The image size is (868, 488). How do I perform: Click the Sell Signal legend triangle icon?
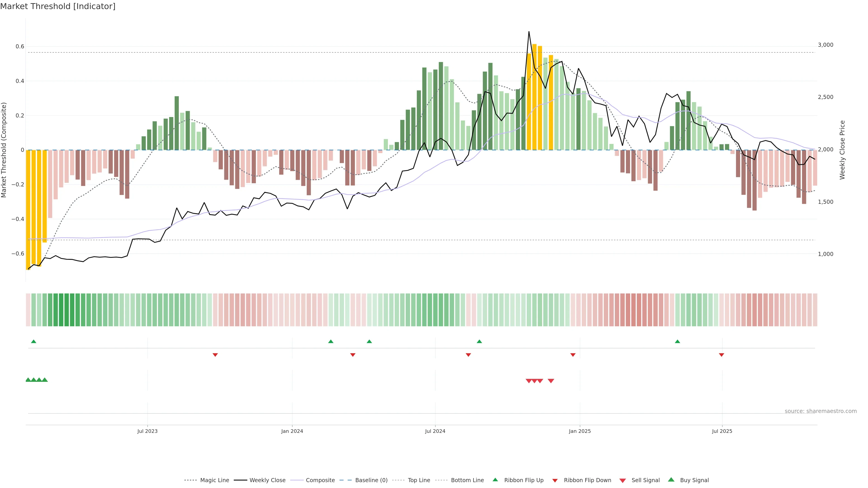[x=622, y=480]
